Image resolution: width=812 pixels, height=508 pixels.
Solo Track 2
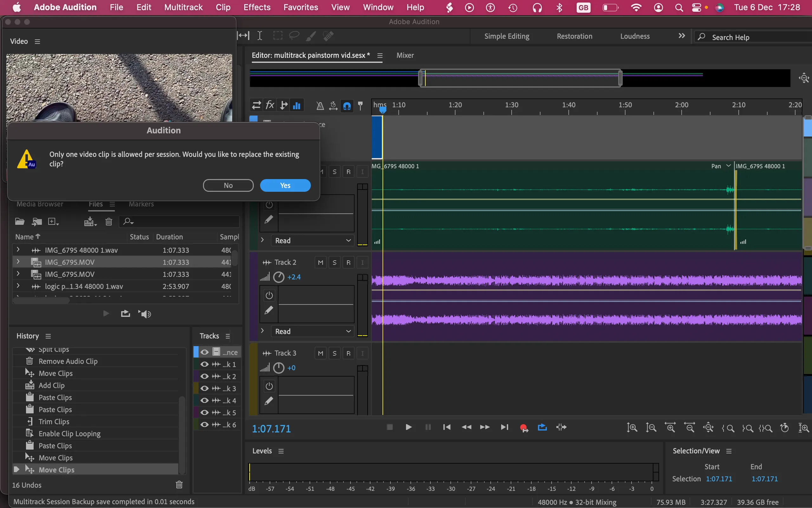coord(335,262)
